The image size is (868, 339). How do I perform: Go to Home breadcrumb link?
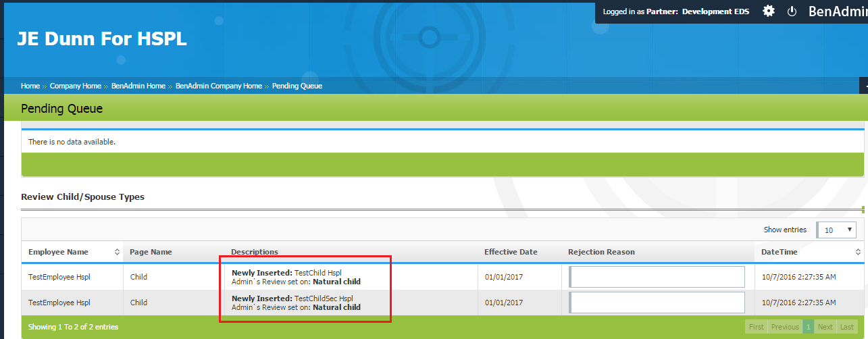click(x=30, y=86)
